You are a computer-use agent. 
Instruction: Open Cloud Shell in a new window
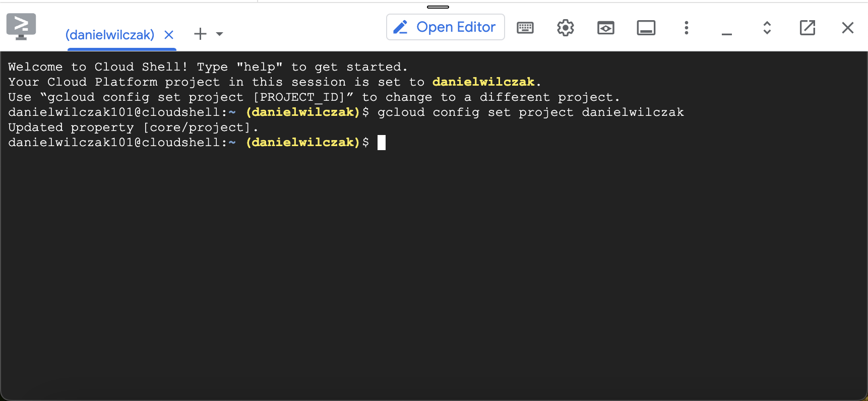[x=808, y=28]
